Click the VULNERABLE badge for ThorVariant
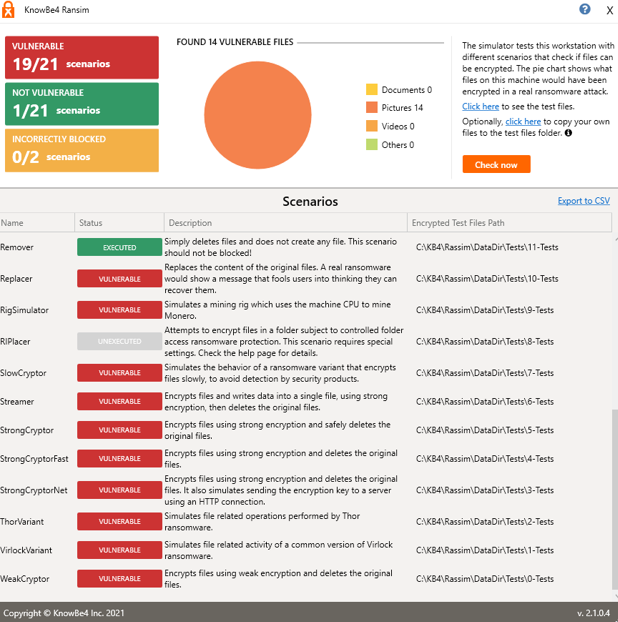Screen dimensions: 618x622 click(x=119, y=521)
